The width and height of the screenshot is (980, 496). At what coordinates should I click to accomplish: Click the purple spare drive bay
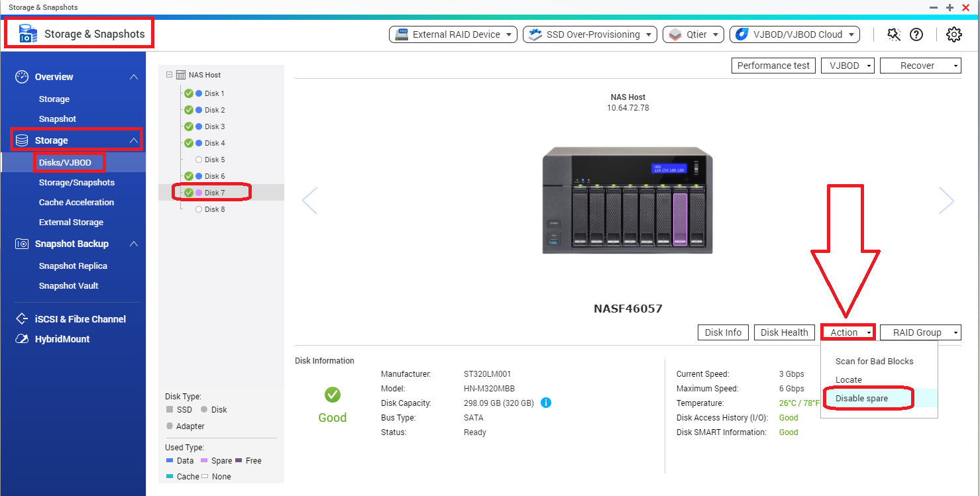(x=680, y=219)
